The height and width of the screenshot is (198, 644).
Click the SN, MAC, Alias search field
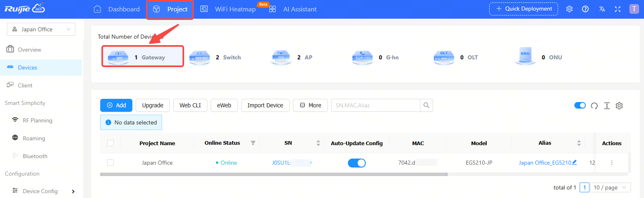point(375,105)
